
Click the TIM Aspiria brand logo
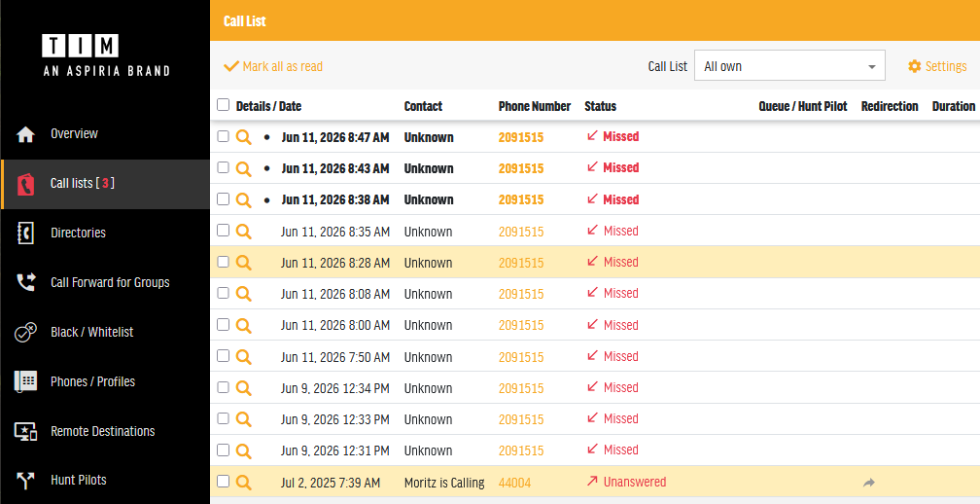106,55
